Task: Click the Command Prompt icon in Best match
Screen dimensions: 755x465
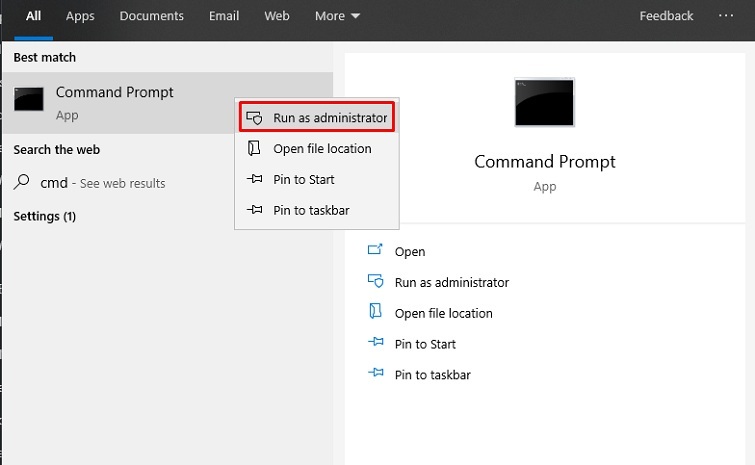Action: [x=29, y=100]
